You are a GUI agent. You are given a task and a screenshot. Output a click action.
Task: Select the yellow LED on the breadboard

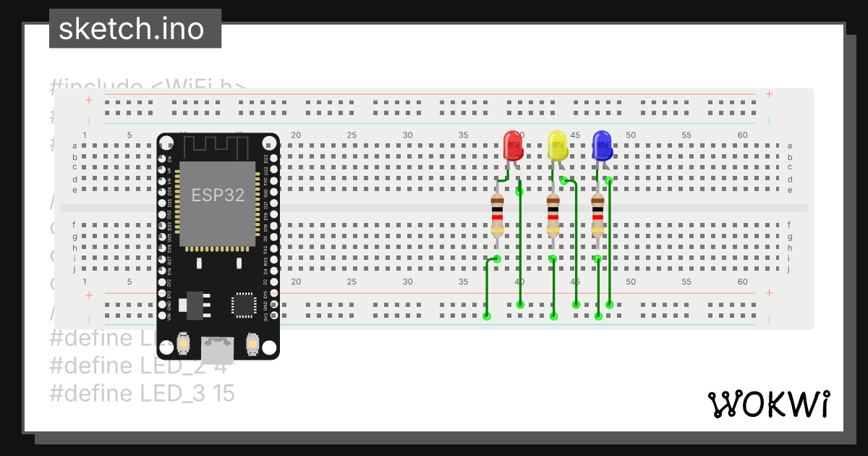coord(557,146)
